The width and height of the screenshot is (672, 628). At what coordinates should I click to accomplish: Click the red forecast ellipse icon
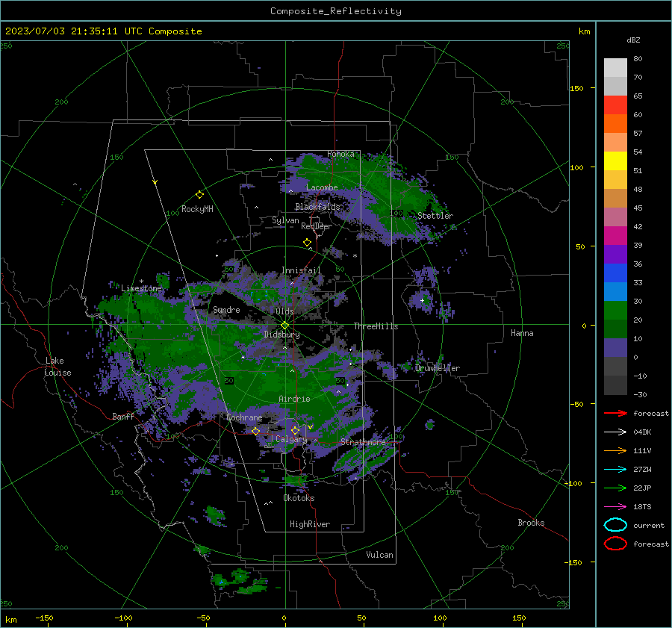coord(615,544)
